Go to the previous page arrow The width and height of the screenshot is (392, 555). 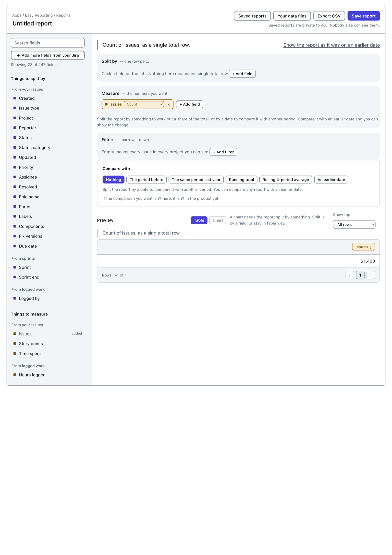350,275
